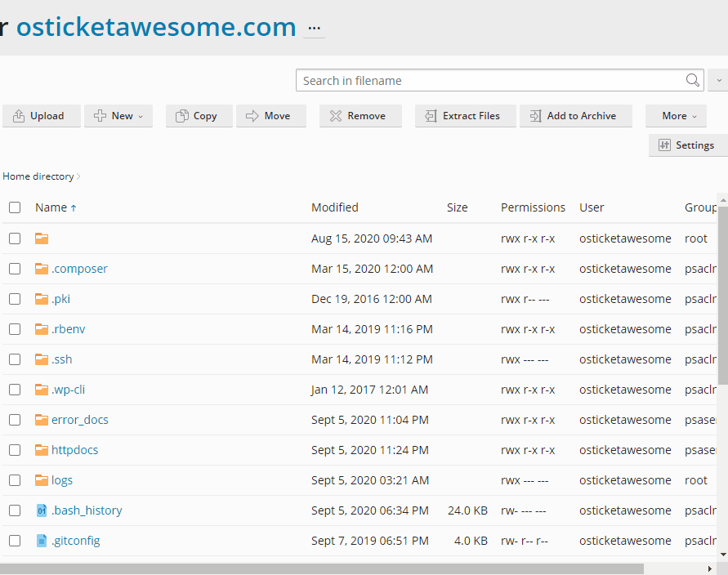
Task: Click the .gitconfig file icon
Action: pyautogui.click(x=42, y=541)
